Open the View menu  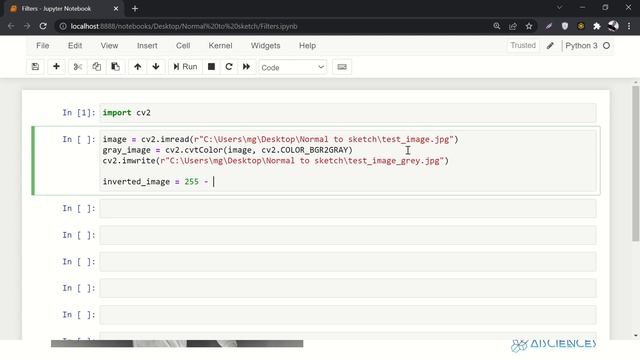(x=109, y=46)
